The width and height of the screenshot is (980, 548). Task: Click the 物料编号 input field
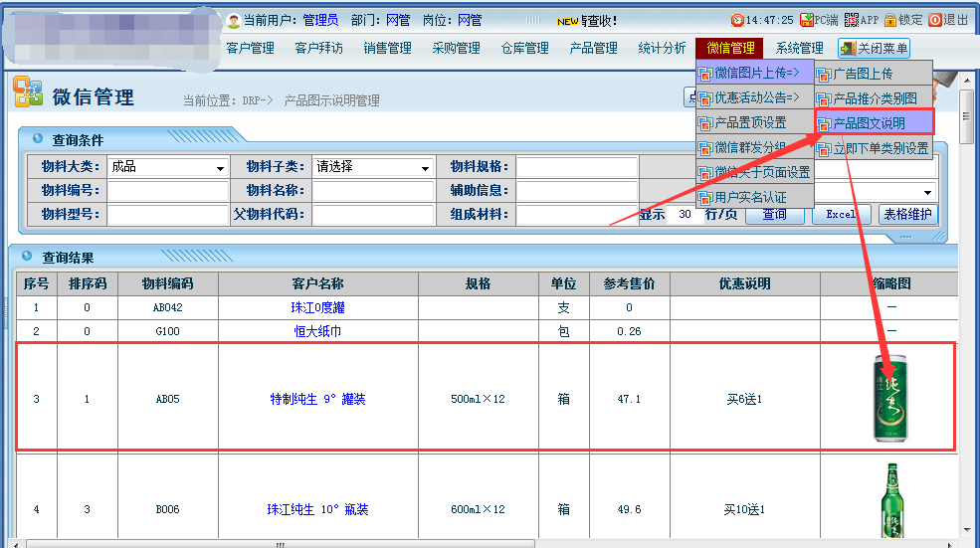coord(168,191)
